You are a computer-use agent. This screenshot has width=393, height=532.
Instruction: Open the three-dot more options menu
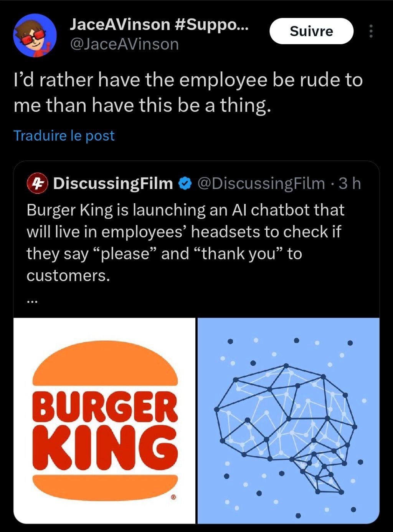point(371,31)
